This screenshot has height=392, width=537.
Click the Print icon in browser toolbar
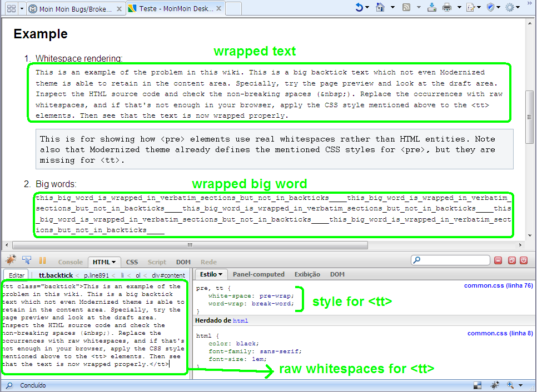coord(446,7)
